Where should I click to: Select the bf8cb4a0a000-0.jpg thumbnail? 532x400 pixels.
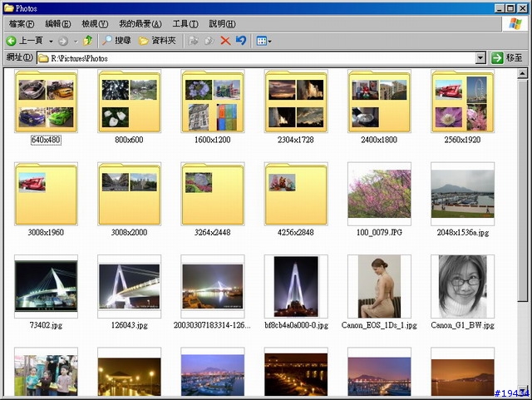coord(296,287)
